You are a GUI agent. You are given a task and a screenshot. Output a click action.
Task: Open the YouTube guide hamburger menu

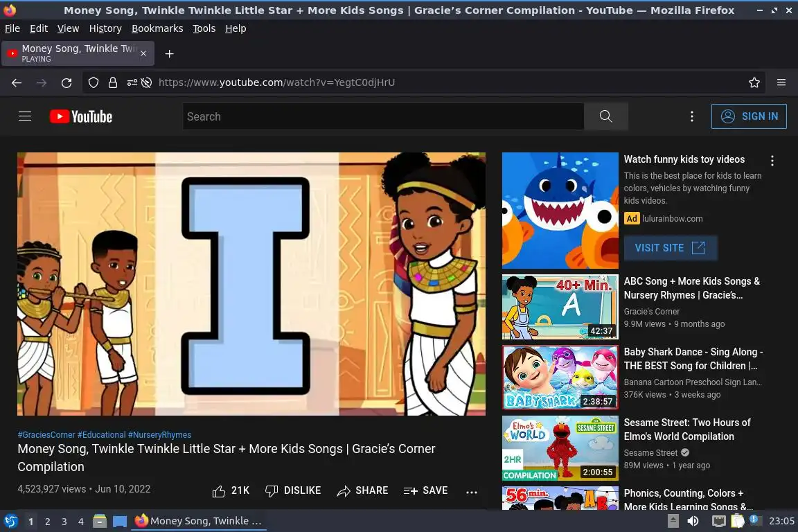(25, 116)
